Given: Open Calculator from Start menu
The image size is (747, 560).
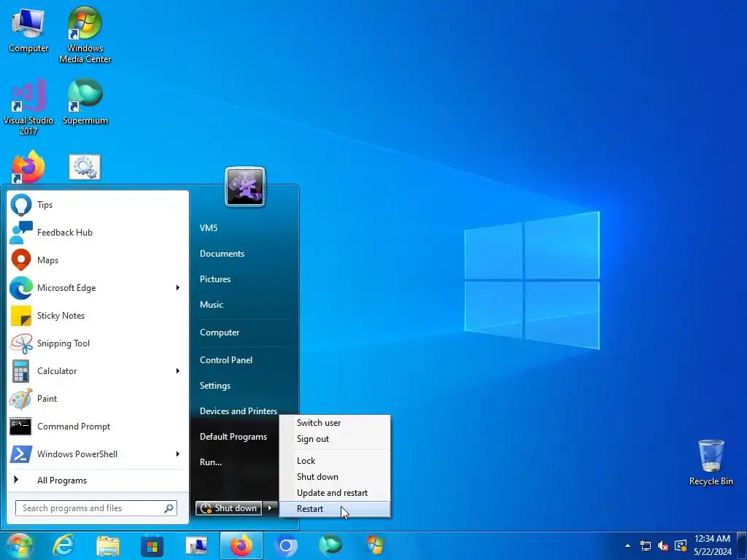Looking at the screenshot, I should pos(90,370).
